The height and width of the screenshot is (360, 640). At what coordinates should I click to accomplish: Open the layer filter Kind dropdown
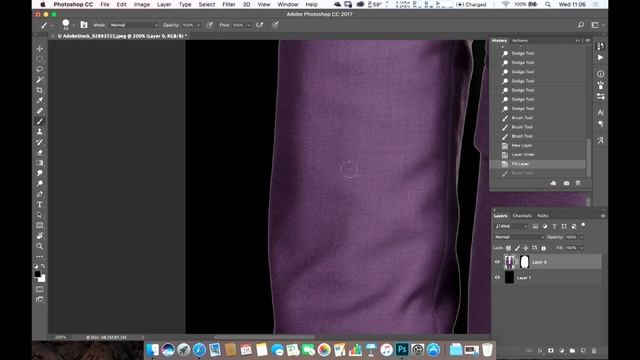point(511,226)
